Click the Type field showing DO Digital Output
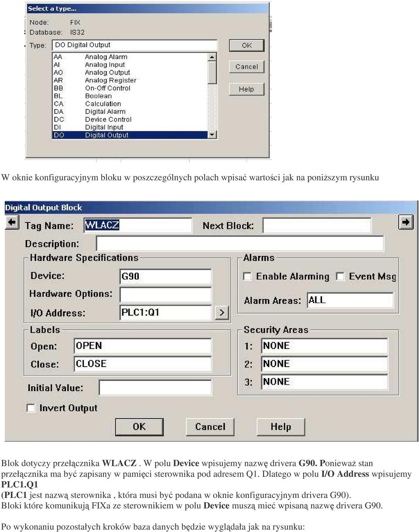Image resolution: width=419 pixels, height=532 pixels. [x=134, y=45]
